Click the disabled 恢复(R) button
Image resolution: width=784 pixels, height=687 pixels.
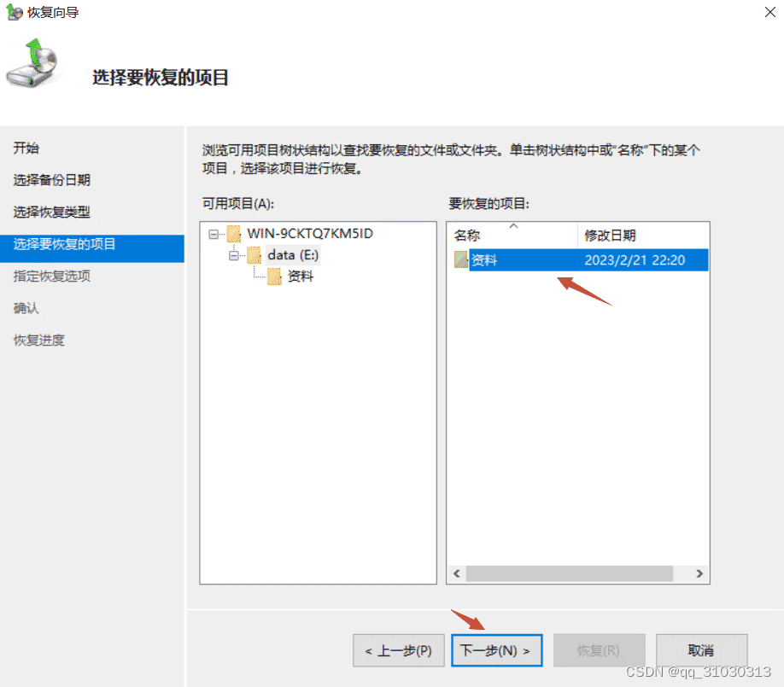599,650
